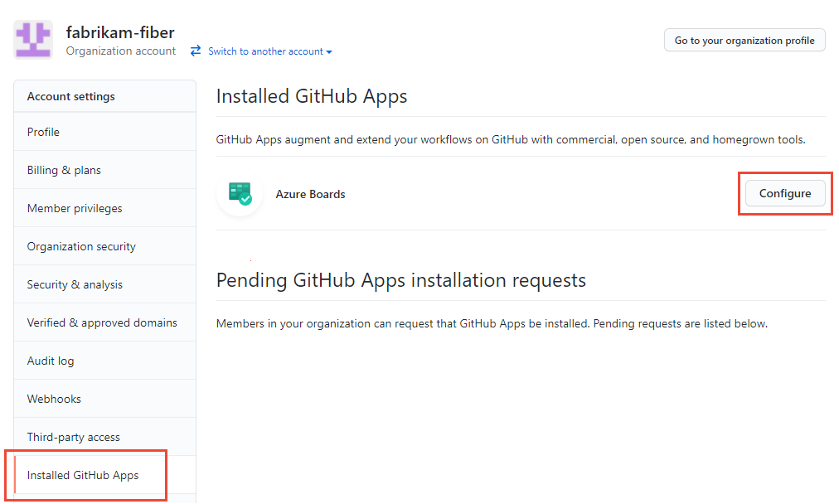
Task: Click the "fabrikam-fiber" organization name
Action: pos(120,32)
